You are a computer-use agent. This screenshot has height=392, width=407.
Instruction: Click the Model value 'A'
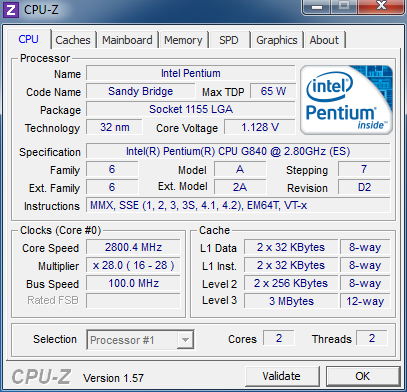240,169
